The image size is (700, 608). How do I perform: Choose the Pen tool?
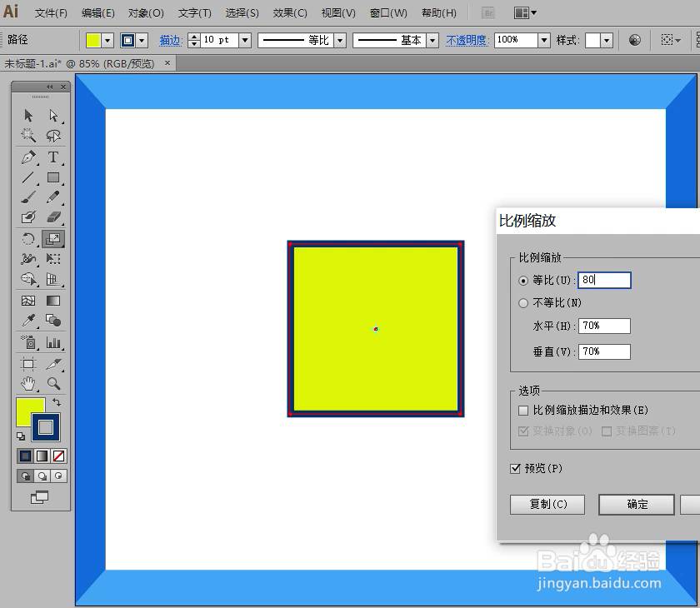click(28, 157)
